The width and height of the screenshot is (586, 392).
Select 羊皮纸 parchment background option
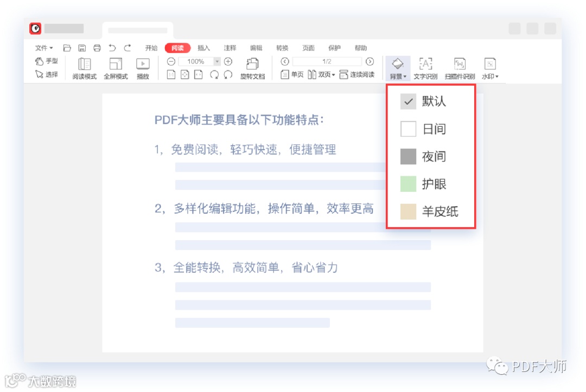430,211
